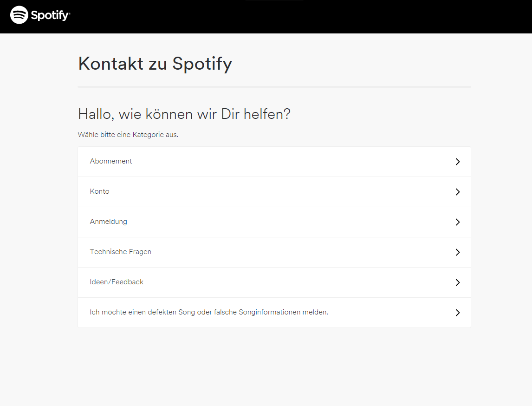Open the Anmeldung category text

pos(108,222)
